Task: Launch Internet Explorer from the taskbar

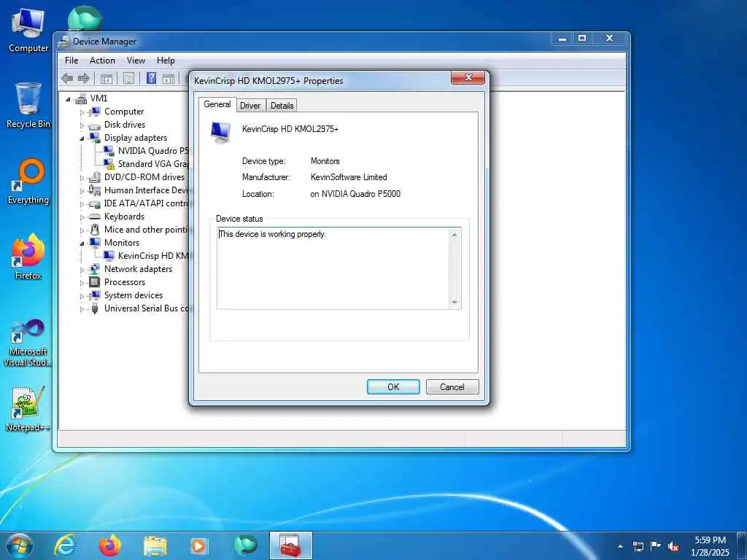Action: [65, 545]
